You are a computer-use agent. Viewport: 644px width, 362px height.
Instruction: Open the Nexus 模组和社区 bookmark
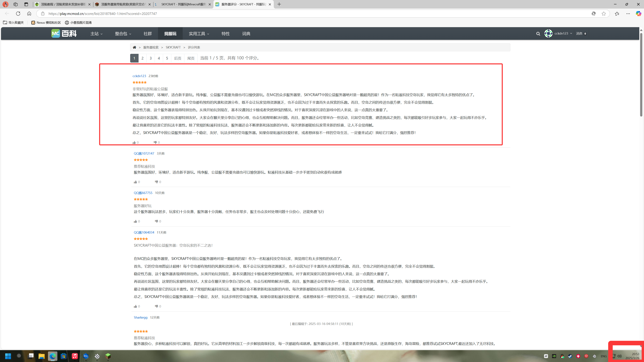click(x=46, y=22)
